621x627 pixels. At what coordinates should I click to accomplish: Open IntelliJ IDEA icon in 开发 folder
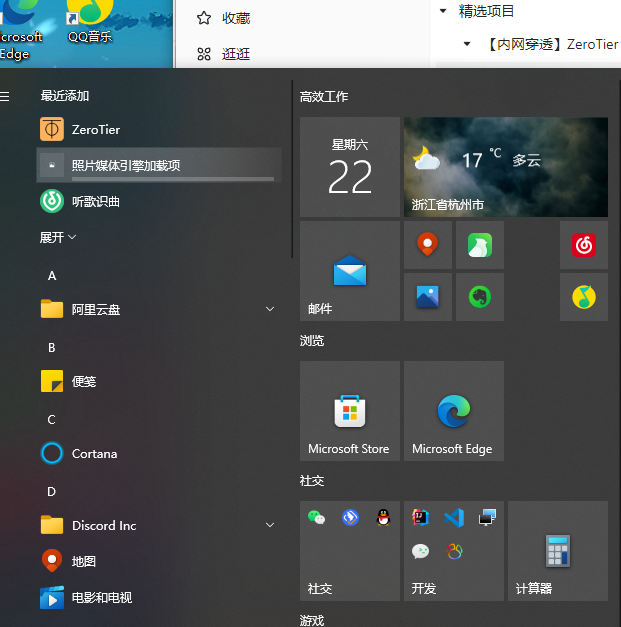[420, 517]
